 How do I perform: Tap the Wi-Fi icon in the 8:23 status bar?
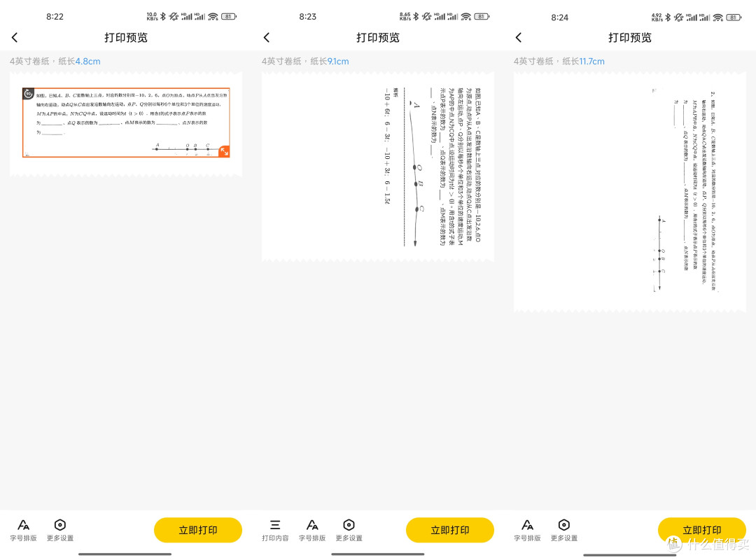[465, 16]
